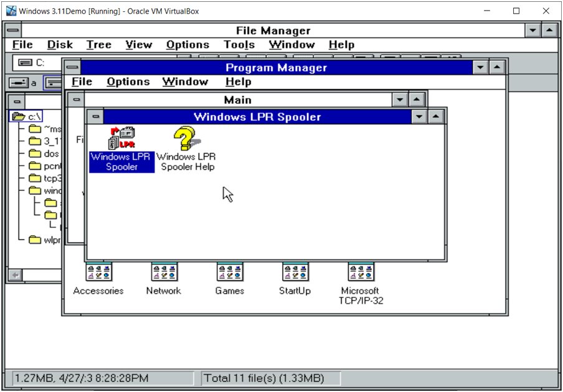Minimize the Program Manager window

click(x=480, y=67)
